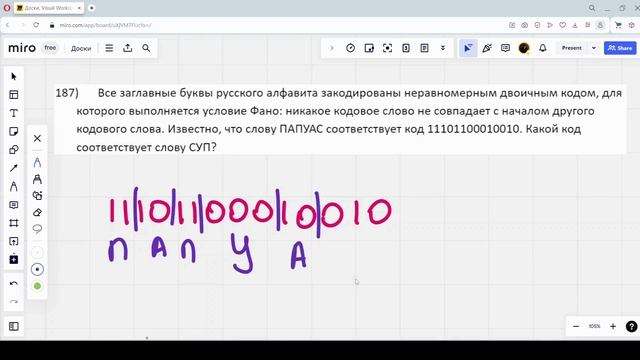Viewport: 640px width, 360px height.
Task: Zoom out with the minus button
Action: point(576,326)
